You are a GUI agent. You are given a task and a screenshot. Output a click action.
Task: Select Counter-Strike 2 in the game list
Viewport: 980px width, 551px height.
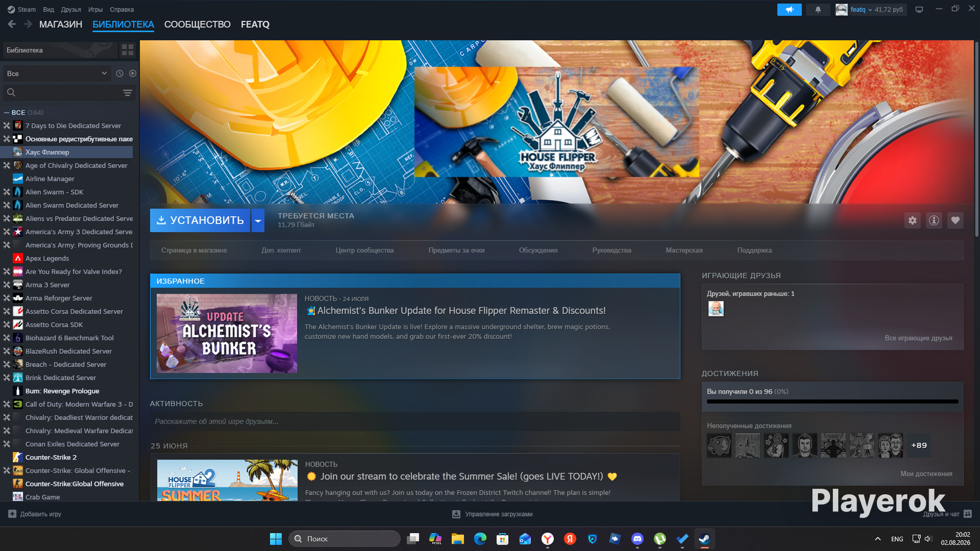[51, 457]
